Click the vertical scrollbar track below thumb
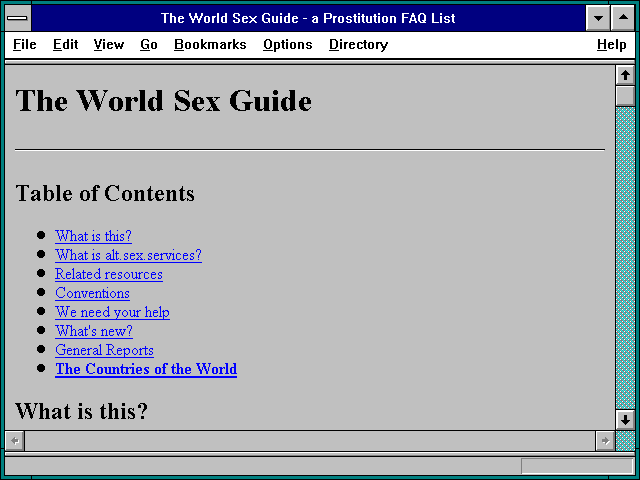This screenshot has height=480, width=640. (x=625, y=257)
